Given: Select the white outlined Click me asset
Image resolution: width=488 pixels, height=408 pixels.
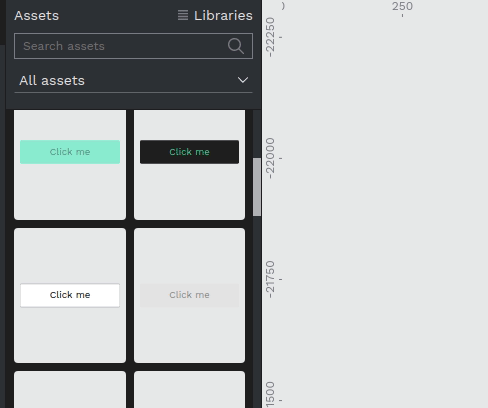Looking at the screenshot, I should pyautogui.click(x=70, y=295).
